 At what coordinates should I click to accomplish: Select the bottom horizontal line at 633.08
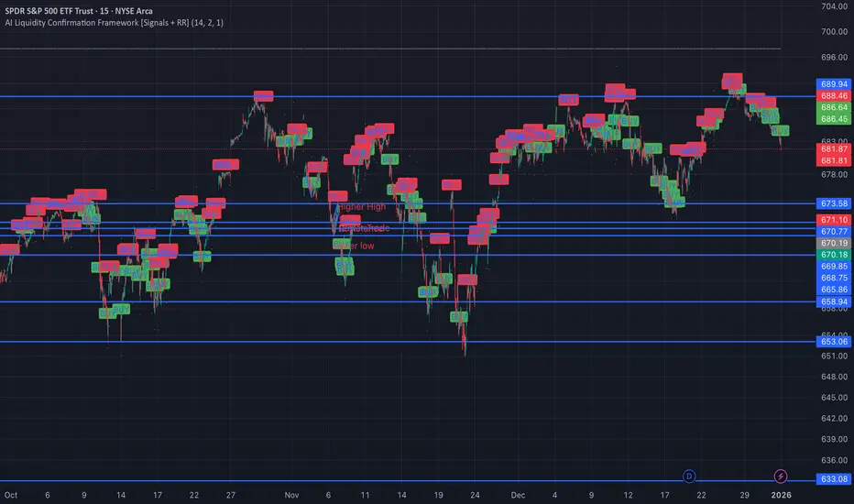coord(408,480)
